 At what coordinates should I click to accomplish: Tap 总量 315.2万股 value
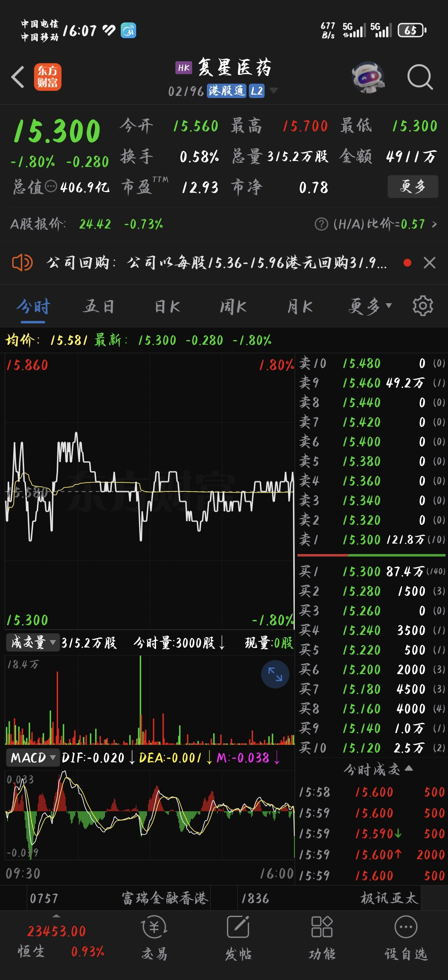(297, 156)
